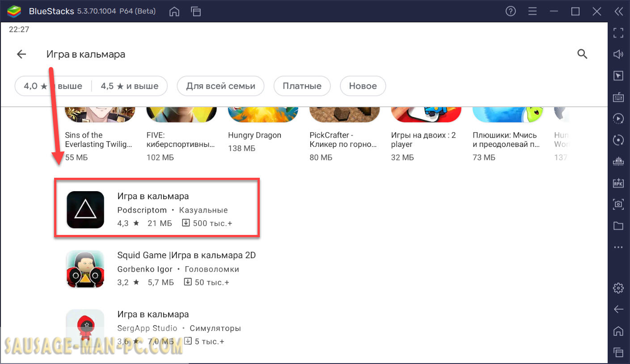Click the "50 тыс.+" downloads count
The height and width of the screenshot is (364, 630).
(212, 282)
